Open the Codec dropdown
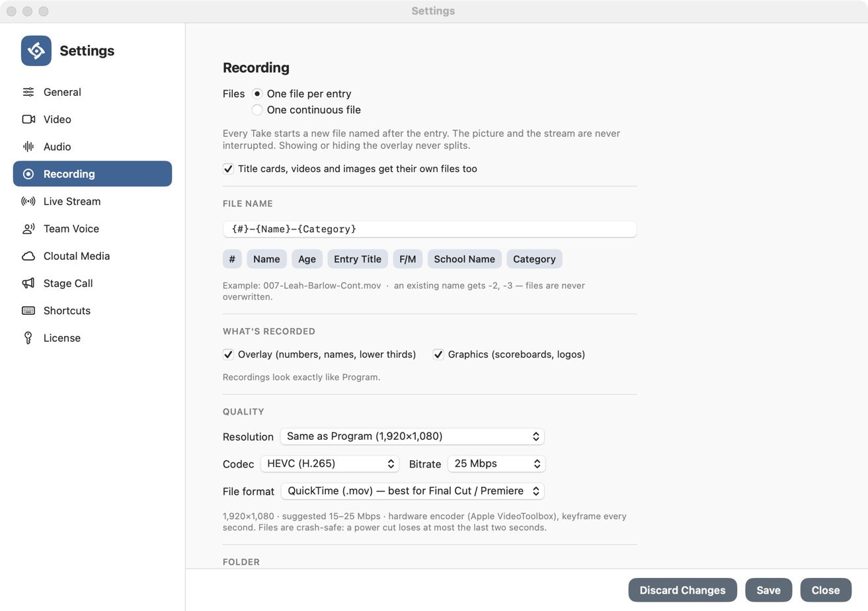 [x=330, y=464]
